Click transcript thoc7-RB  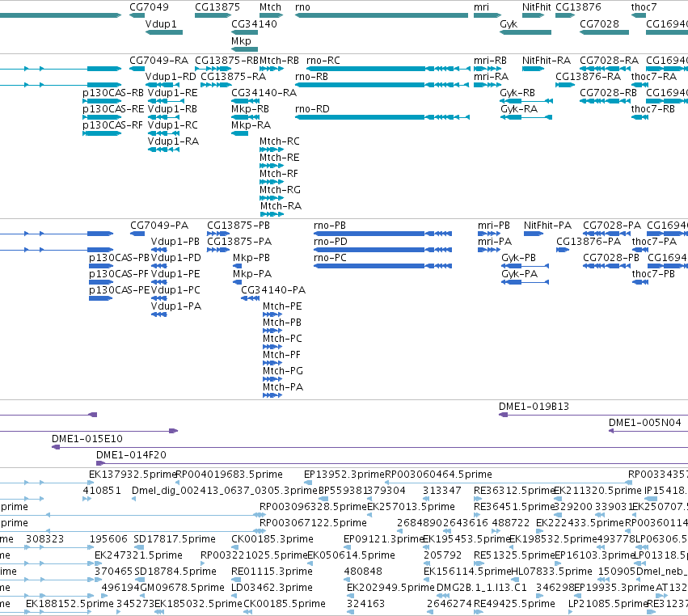tap(653, 108)
